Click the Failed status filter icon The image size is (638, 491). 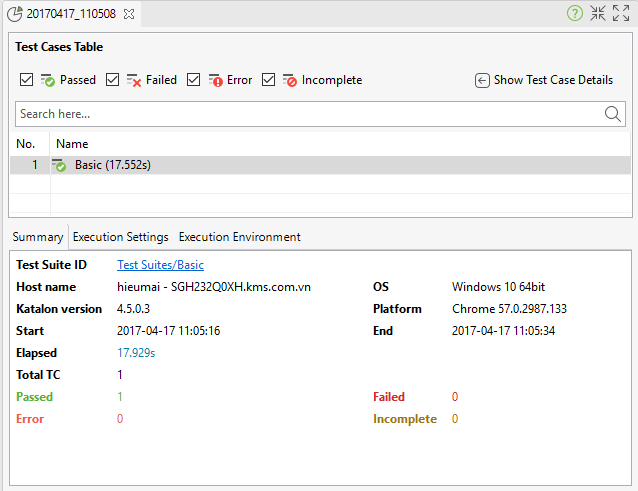click(134, 80)
